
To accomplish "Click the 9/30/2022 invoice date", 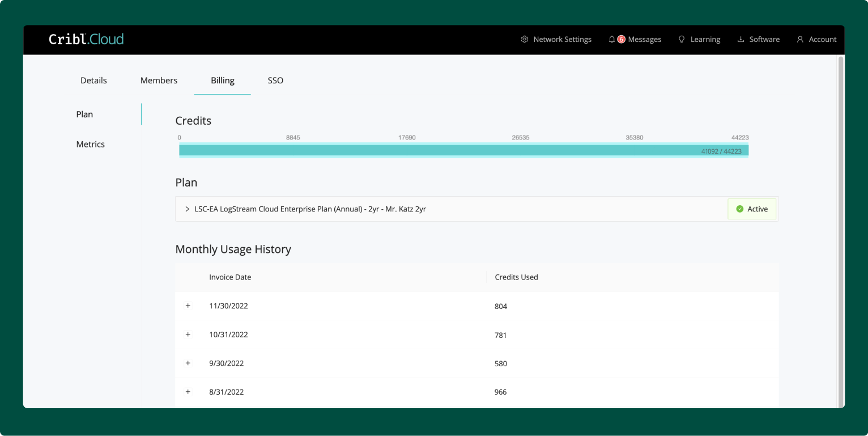I will pyautogui.click(x=226, y=363).
